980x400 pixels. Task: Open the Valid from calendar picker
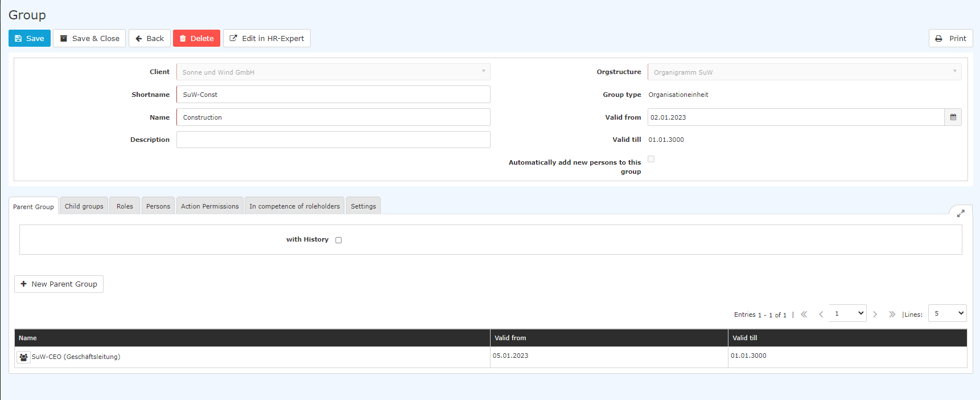coord(953,117)
